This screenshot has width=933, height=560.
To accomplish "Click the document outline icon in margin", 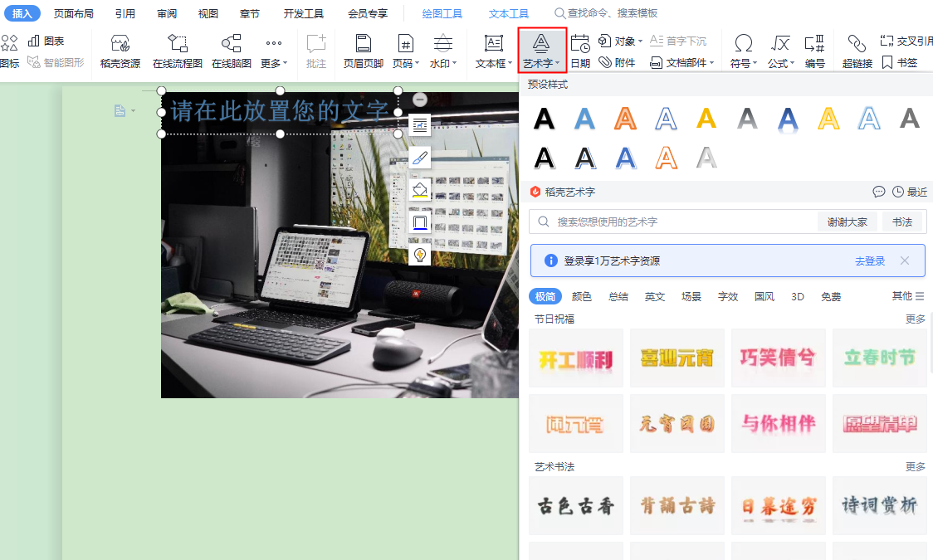I will click(x=120, y=110).
